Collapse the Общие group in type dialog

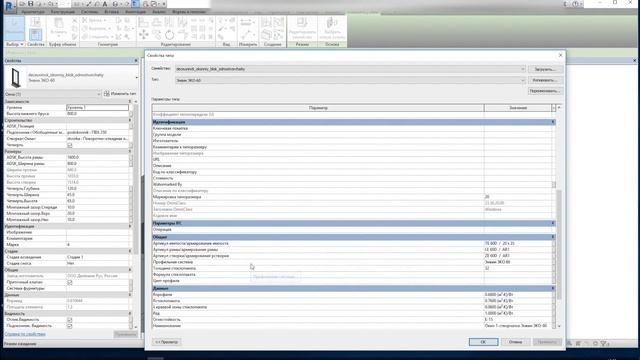(x=553, y=237)
